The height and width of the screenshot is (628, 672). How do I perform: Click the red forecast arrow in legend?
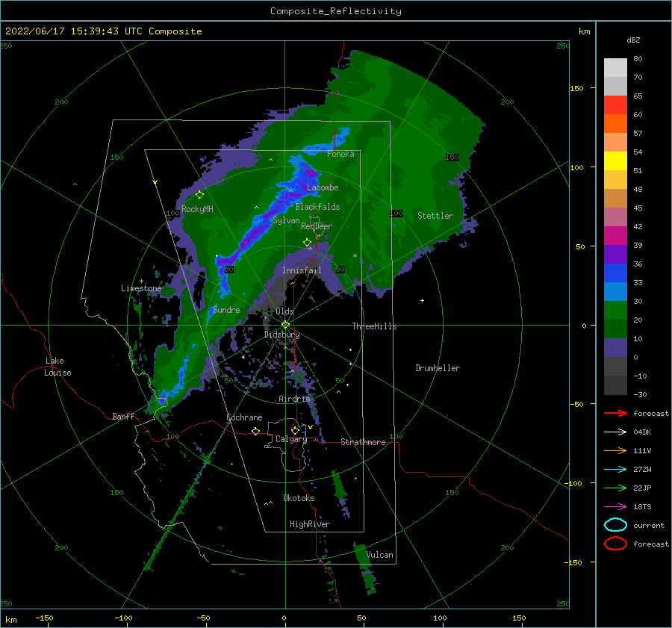point(615,413)
